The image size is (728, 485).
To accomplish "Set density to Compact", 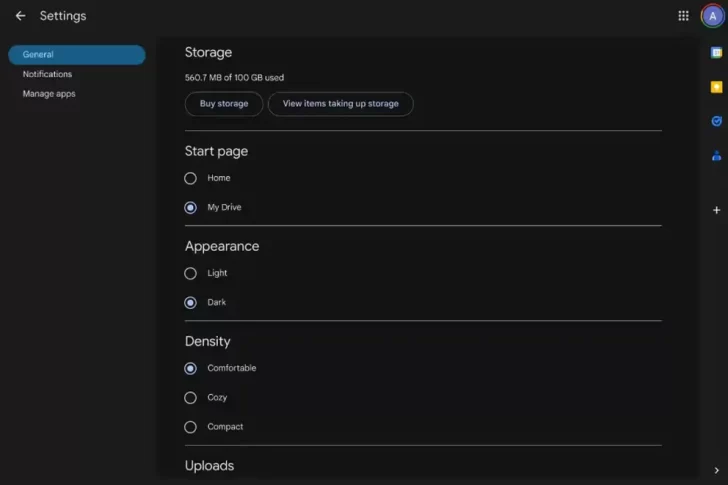I will pyautogui.click(x=190, y=427).
